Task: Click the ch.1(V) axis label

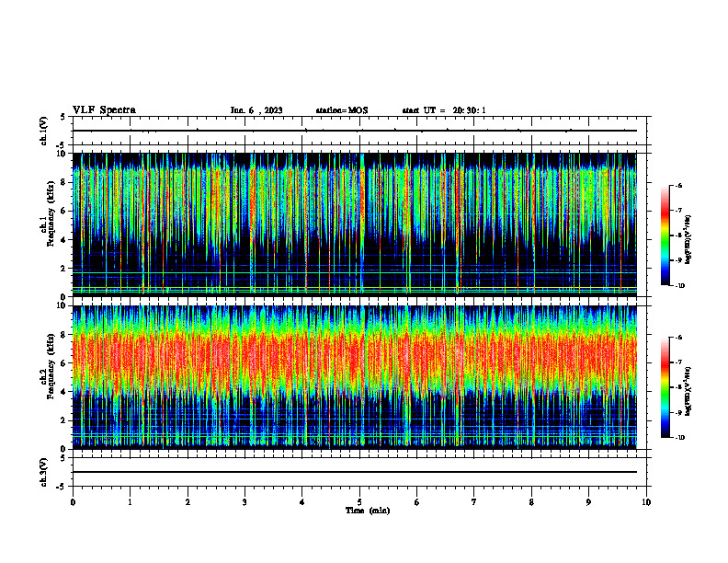Action: pyautogui.click(x=44, y=131)
